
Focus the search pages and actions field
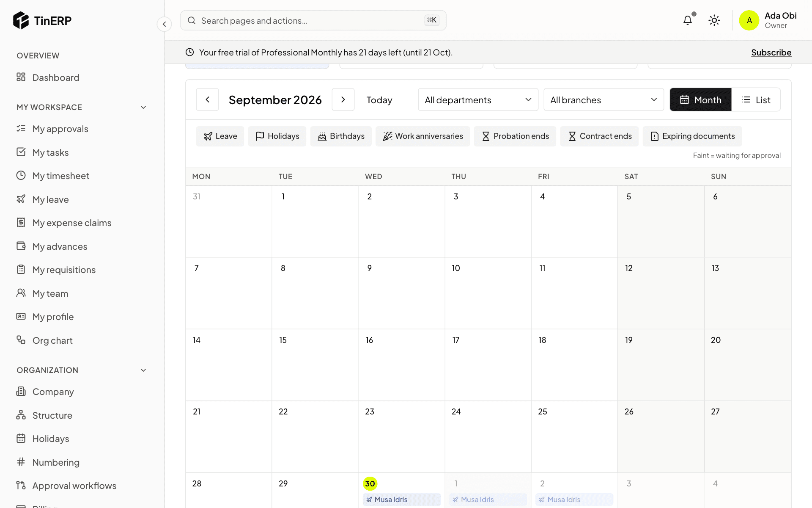(313, 20)
